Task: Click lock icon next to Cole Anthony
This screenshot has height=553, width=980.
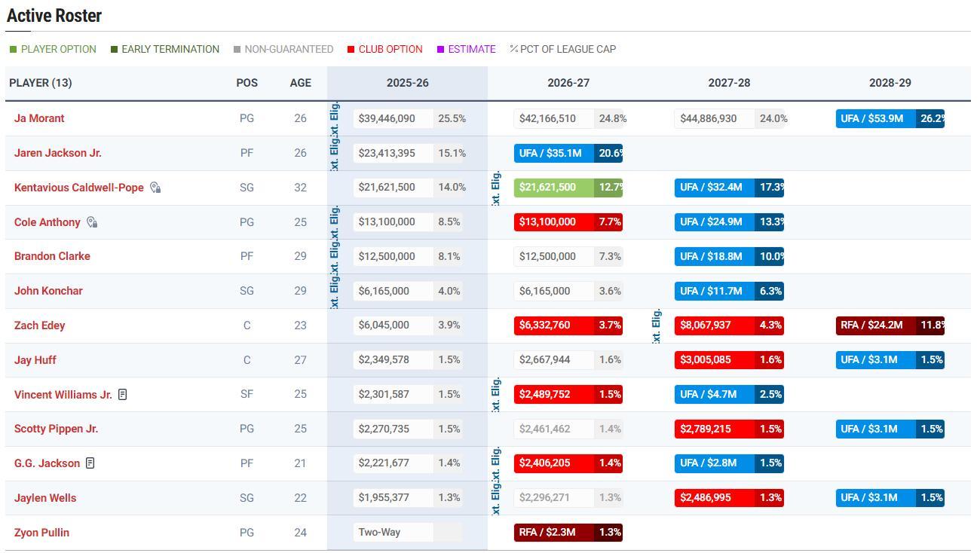Action: 92,222
